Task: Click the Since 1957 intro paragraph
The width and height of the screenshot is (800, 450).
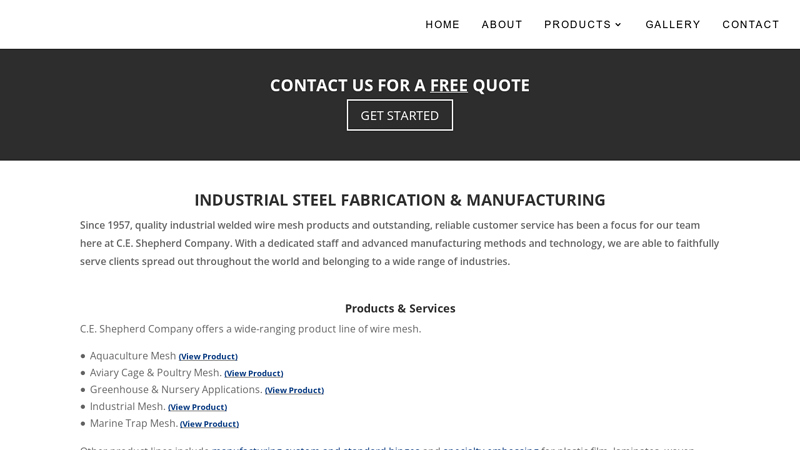Action: tap(399, 243)
